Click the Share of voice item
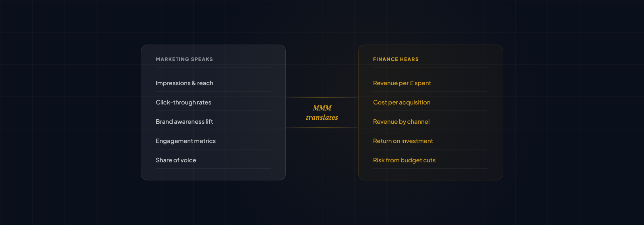This screenshot has height=225, width=644. 176,160
